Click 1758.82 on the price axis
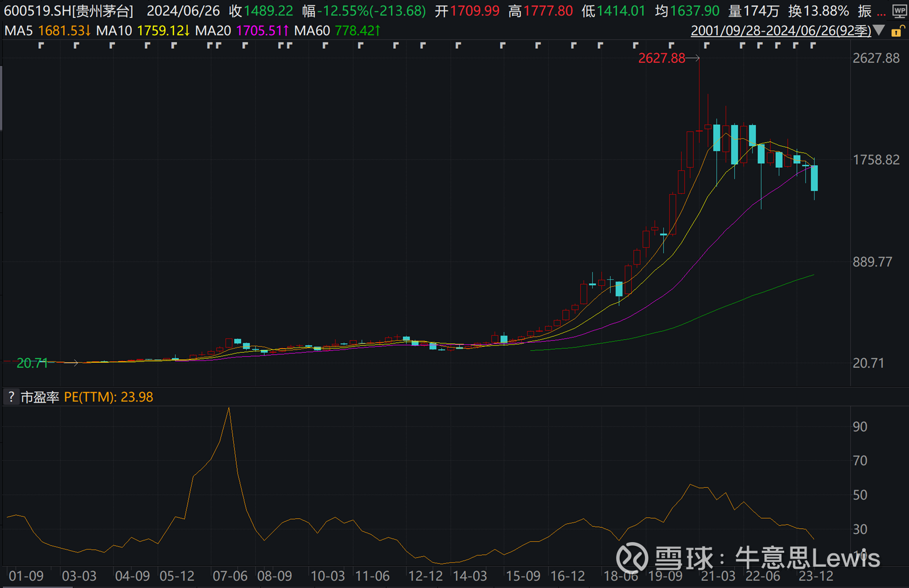 tap(876, 160)
